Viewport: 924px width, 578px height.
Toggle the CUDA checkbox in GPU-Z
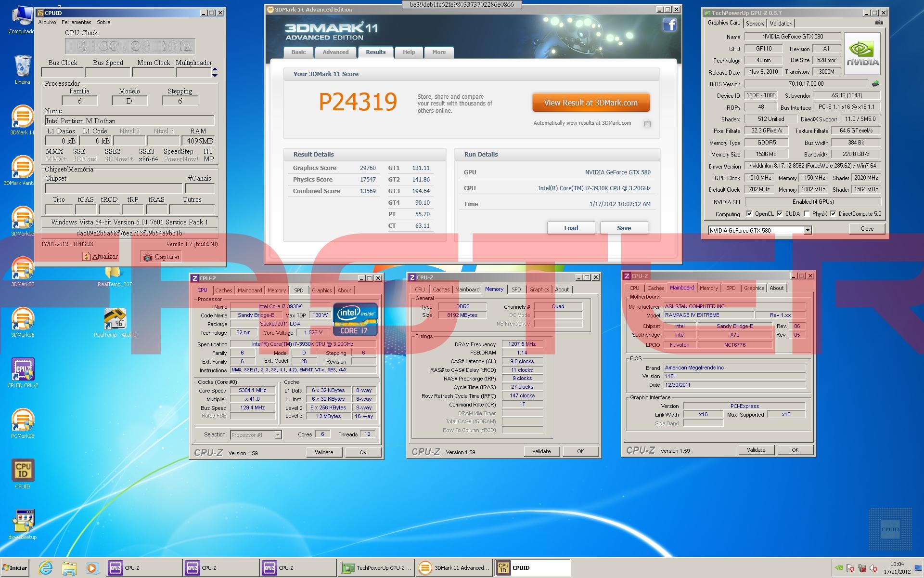pos(779,214)
